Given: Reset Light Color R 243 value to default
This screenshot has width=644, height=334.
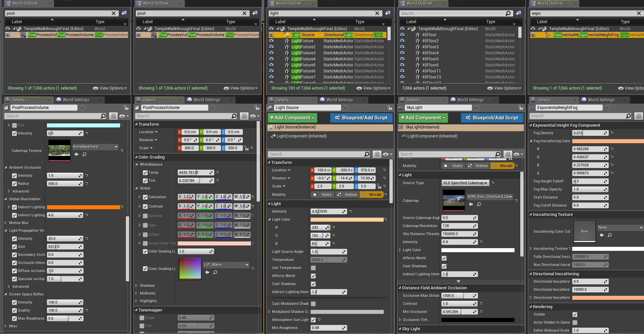Looking at the screenshot, I should [334, 228].
